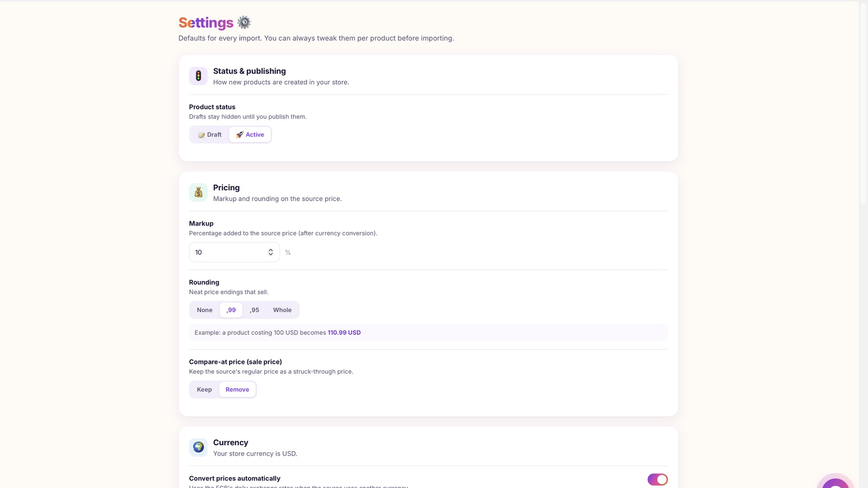This screenshot has width=868, height=488.
Task: Click the Compare-at price (sale price) label
Action: tap(235, 362)
